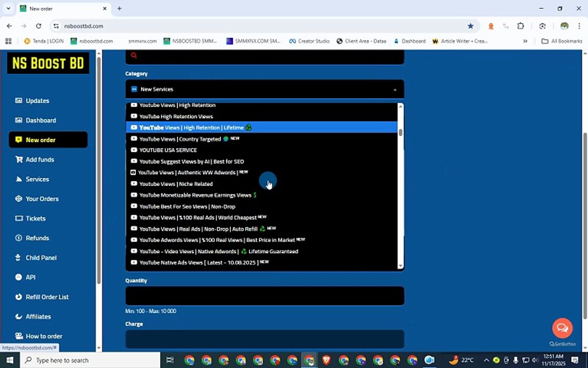The height and width of the screenshot is (368, 588).
Task: Open Chrome profile avatar
Action: pos(565,26)
